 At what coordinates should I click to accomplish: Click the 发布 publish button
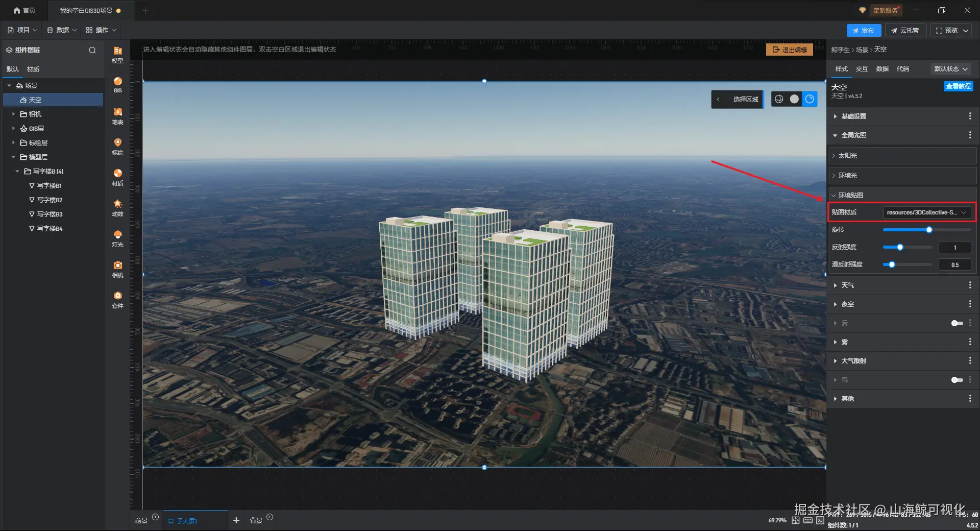[x=864, y=31]
